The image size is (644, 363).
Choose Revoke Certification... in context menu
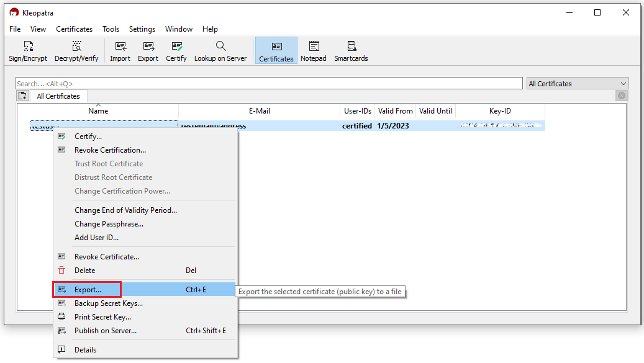pos(145,150)
